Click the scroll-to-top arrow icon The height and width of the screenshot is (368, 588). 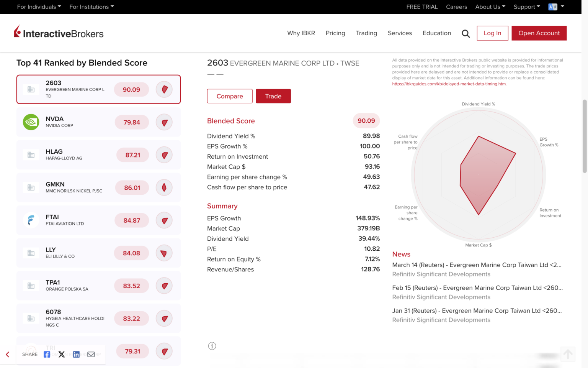click(568, 354)
